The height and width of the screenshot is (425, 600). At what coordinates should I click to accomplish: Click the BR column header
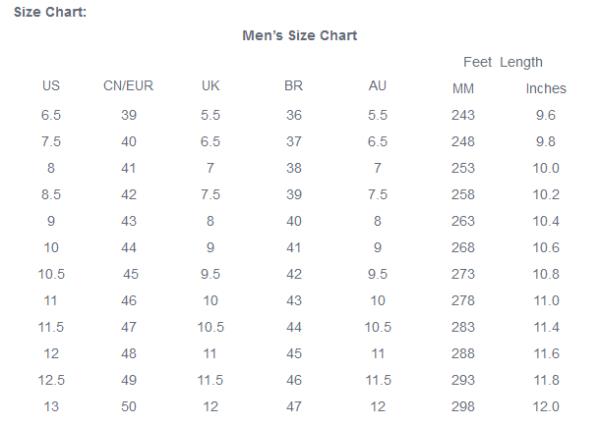pyautogui.click(x=293, y=88)
